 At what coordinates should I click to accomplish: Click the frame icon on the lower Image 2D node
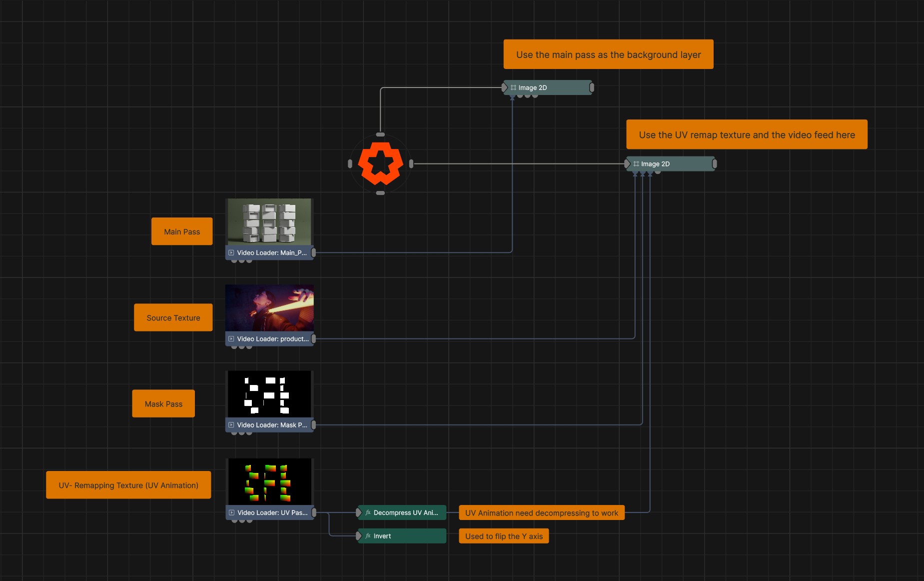[x=636, y=164]
